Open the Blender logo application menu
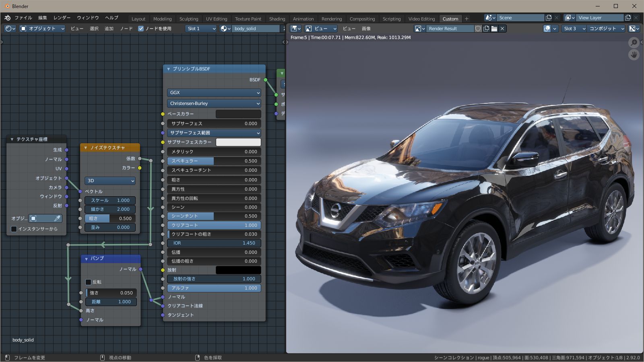This screenshot has height=362, width=644. (x=8, y=18)
